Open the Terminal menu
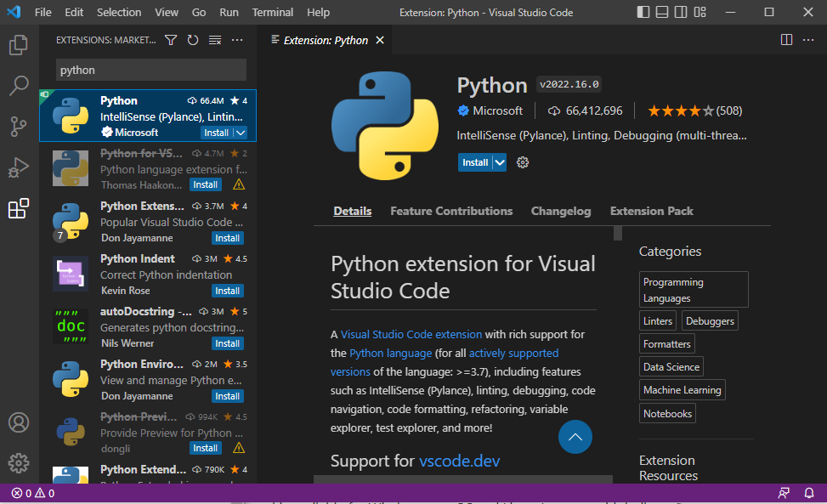 (x=273, y=12)
